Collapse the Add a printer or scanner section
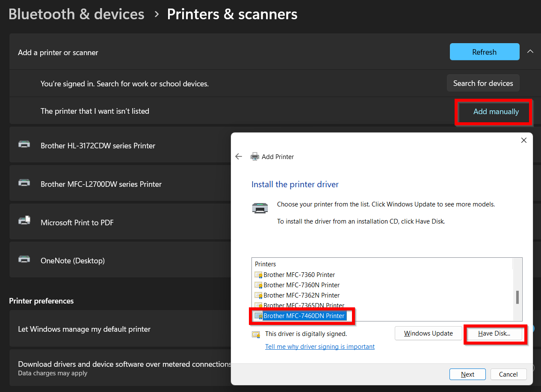This screenshot has width=541, height=392. pos(530,52)
